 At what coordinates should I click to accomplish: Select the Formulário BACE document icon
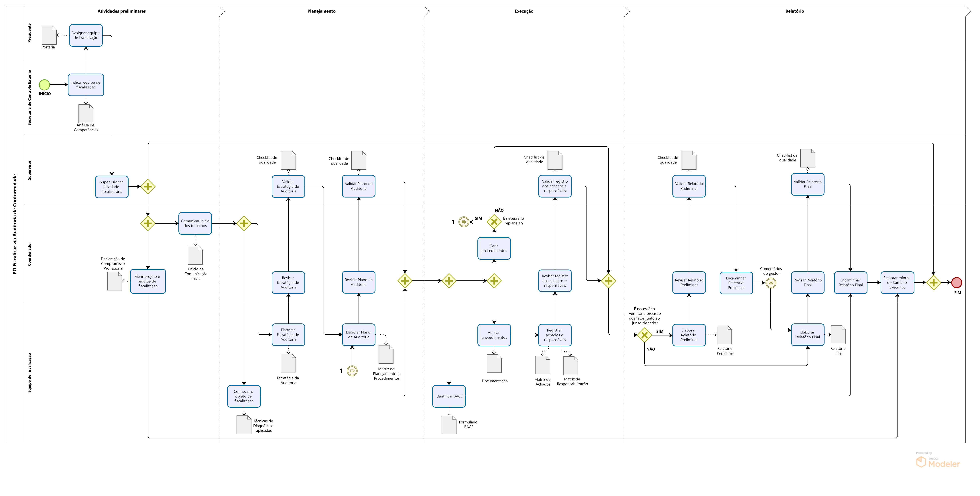(x=449, y=425)
